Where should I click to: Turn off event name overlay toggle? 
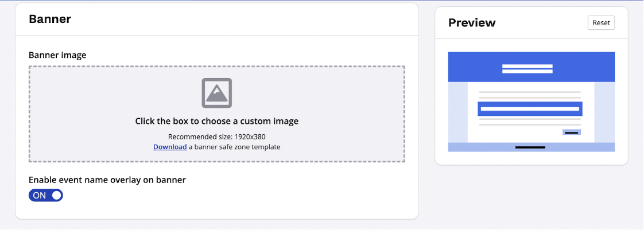point(46,195)
